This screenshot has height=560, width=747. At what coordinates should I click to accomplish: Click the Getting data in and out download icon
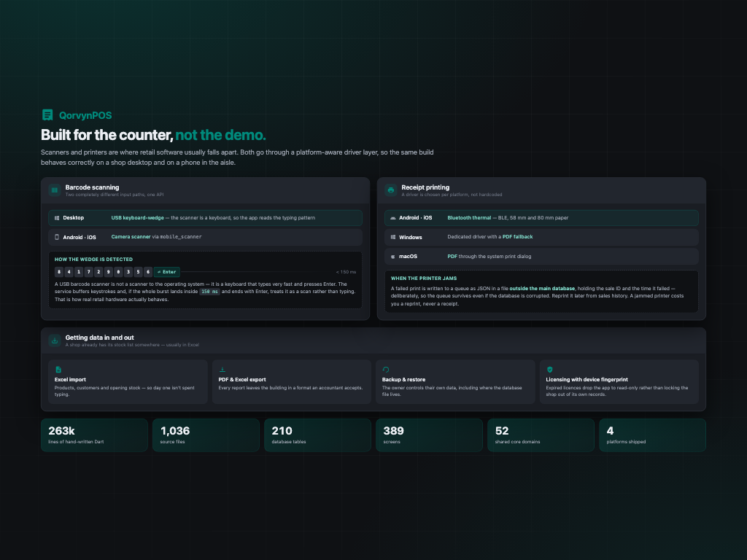coord(54,341)
